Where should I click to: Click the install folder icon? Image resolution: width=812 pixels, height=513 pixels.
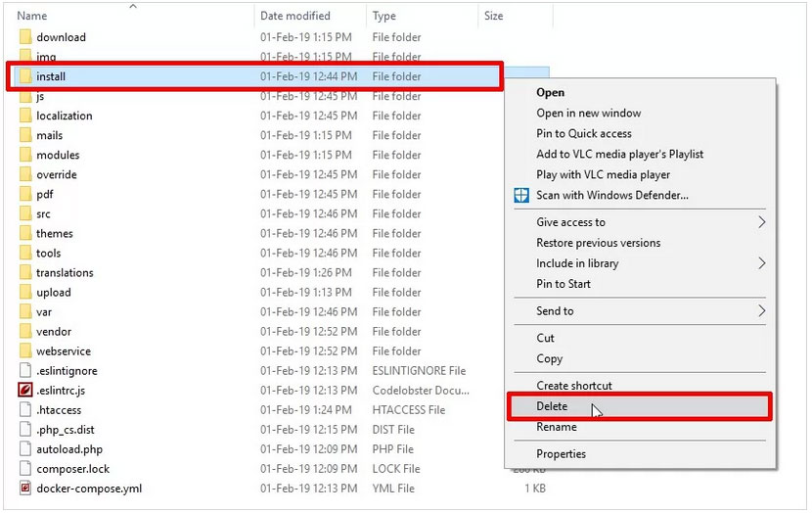[25, 76]
